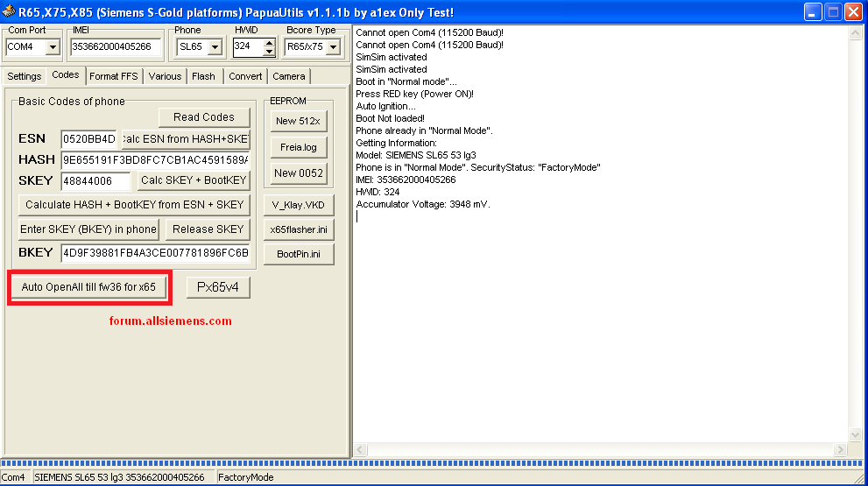Close the PapuaUtils window
Screen dimensions: 868x486
(854, 11)
